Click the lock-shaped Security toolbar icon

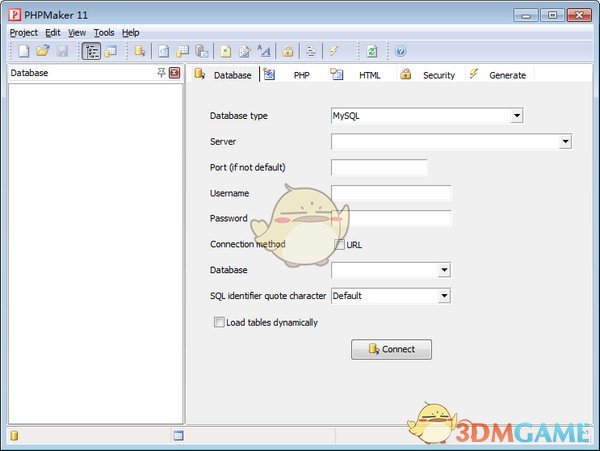click(287, 51)
